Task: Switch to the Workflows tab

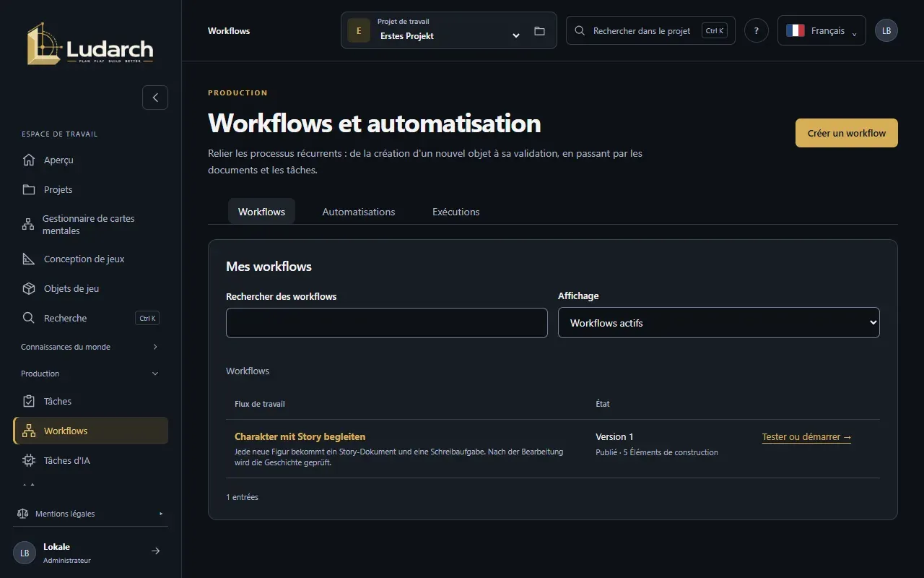Action: (261, 212)
